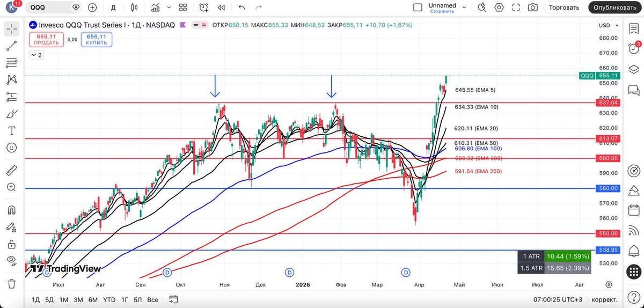Open the chats panel icon
644x308 pixels.
pos(633,90)
